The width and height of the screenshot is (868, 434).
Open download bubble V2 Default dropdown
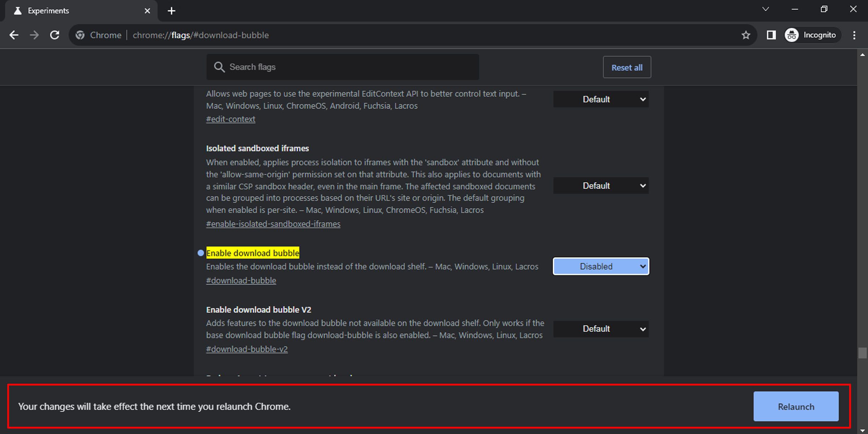point(601,329)
